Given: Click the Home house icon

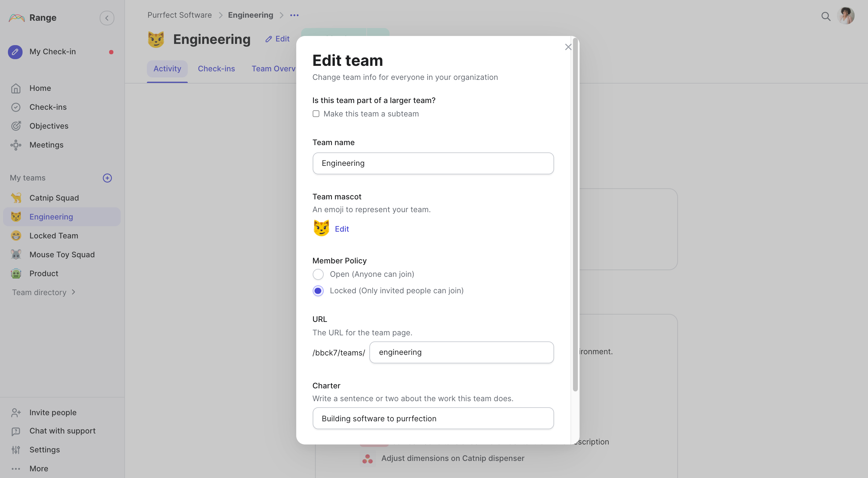Looking at the screenshot, I should [16, 88].
